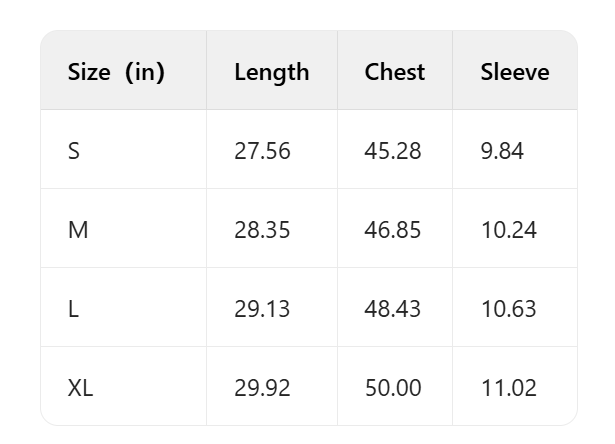Image resolution: width=615 pixels, height=444 pixels.
Task: Click the 11.02 sleeve value
Action: pos(508,388)
